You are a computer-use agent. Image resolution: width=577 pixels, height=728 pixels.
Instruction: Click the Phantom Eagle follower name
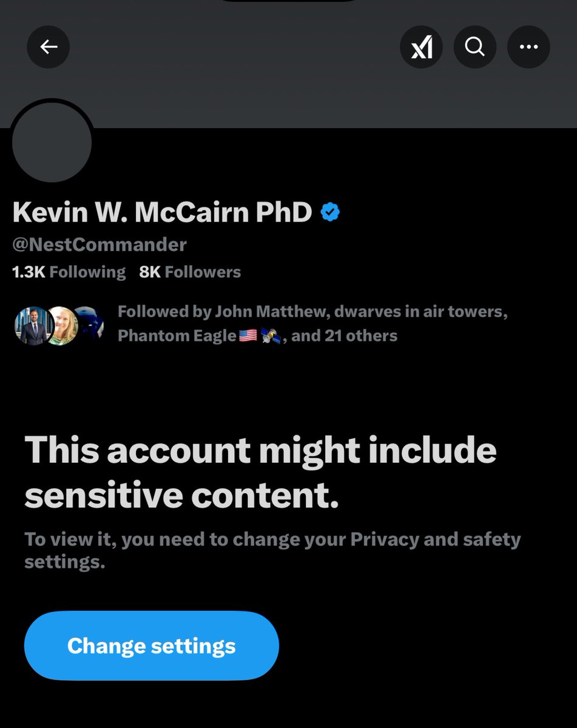pos(177,335)
